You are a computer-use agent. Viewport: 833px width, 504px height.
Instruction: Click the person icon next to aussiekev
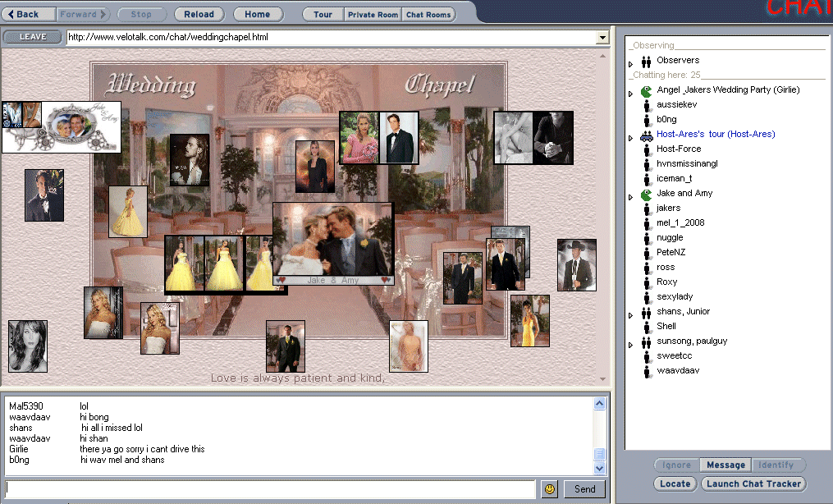point(646,105)
